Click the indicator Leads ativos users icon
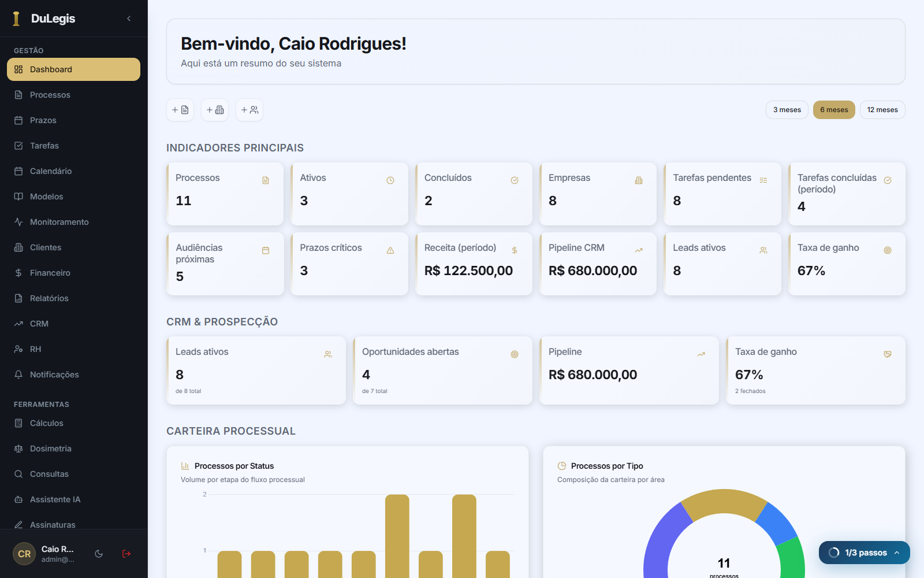Viewport: 924px width, 578px height. [763, 250]
